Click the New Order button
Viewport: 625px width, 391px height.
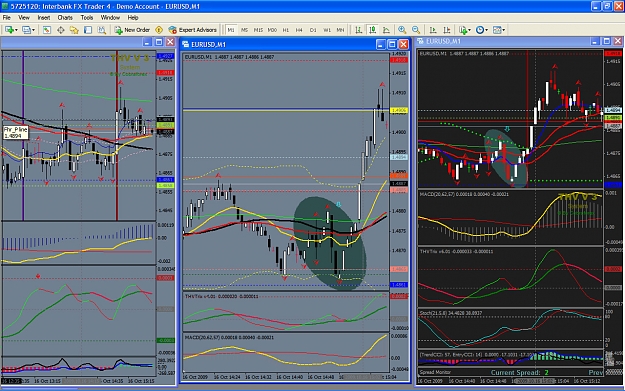pos(132,30)
